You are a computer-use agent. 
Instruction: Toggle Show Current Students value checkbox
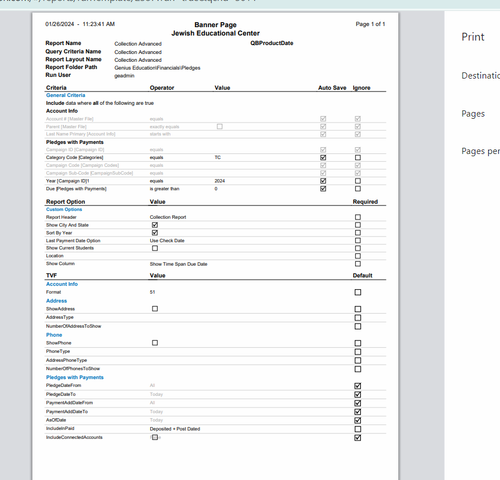click(x=155, y=248)
